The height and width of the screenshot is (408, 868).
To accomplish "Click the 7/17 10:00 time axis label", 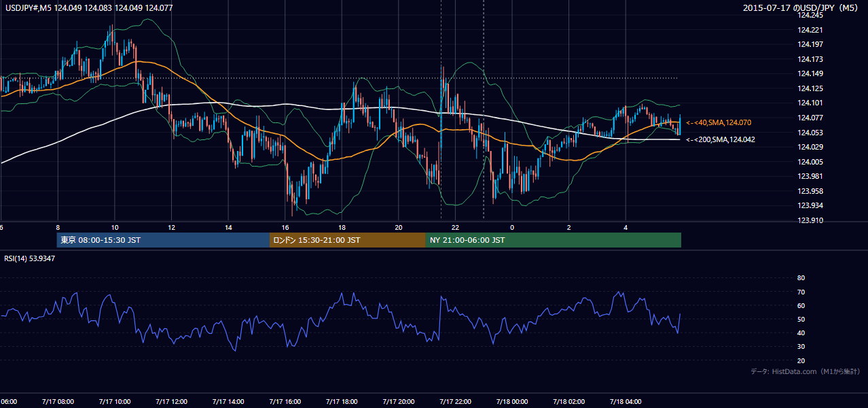I will coord(114,402).
